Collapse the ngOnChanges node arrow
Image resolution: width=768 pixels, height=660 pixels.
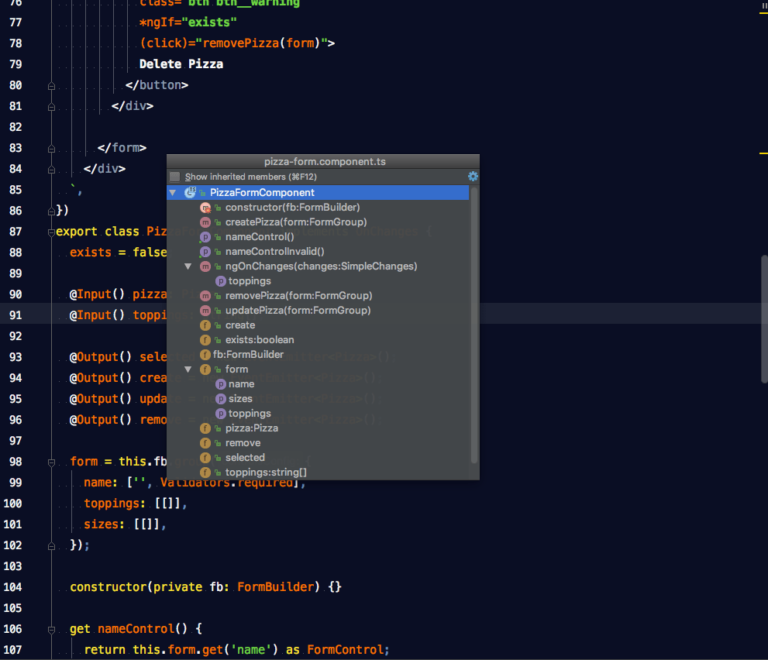tap(188, 267)
